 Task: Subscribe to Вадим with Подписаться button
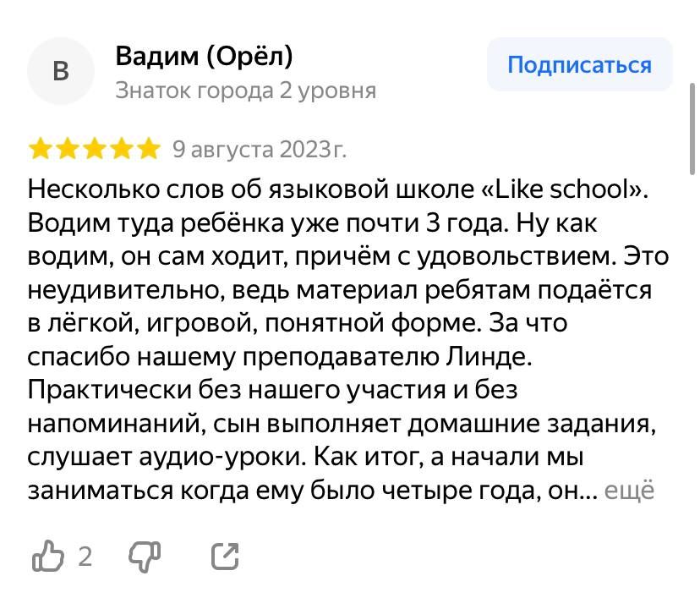[x=579, y=65]
